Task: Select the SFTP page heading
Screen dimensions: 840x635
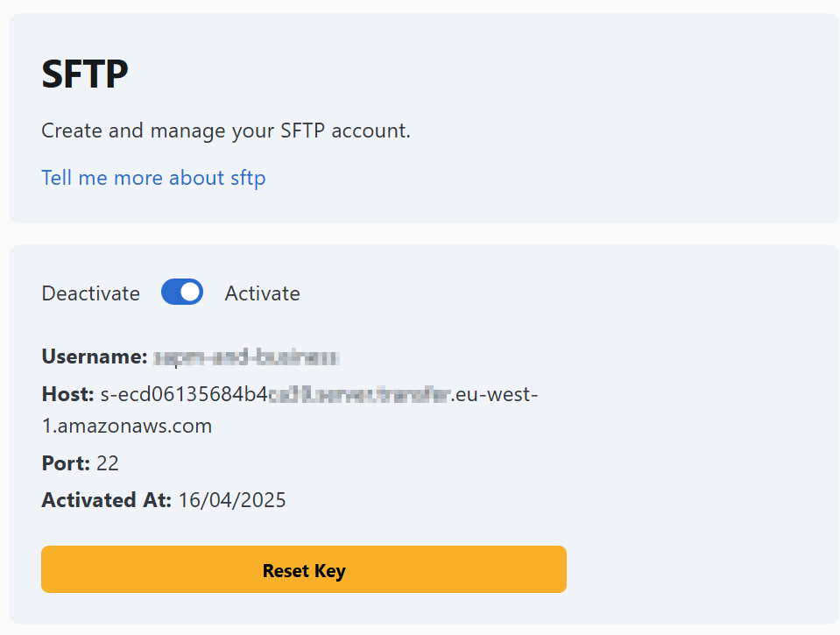Action: point(85,74)
